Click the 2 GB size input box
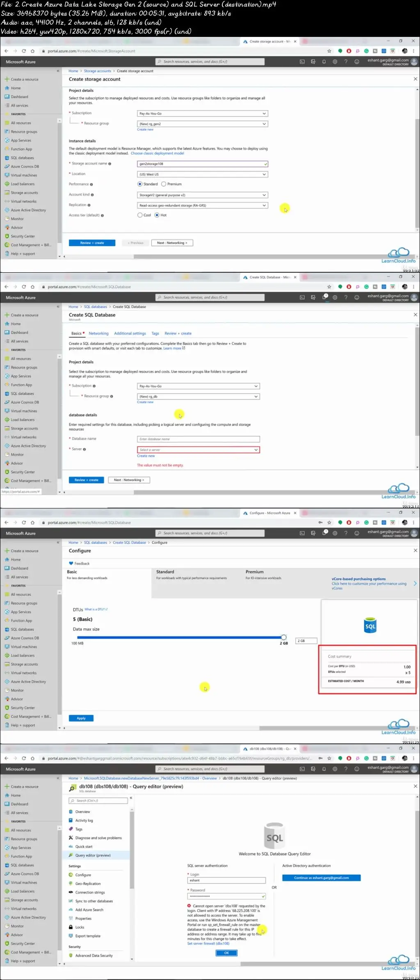Screen dimensions: 420x980 [306, 641]
